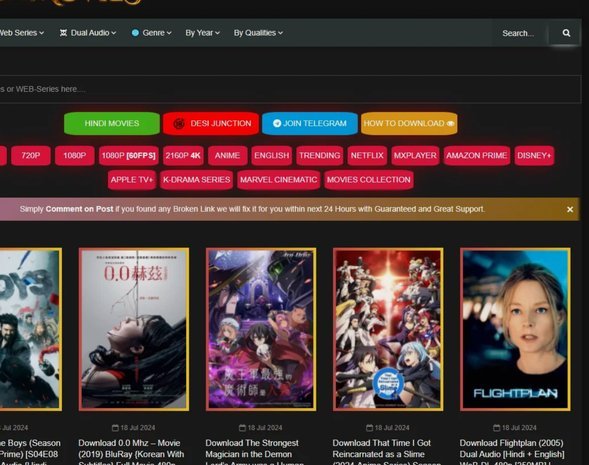Open the Flightplan movie poster thumbnail
Screen dimensions: 589x465
point(515,329)
